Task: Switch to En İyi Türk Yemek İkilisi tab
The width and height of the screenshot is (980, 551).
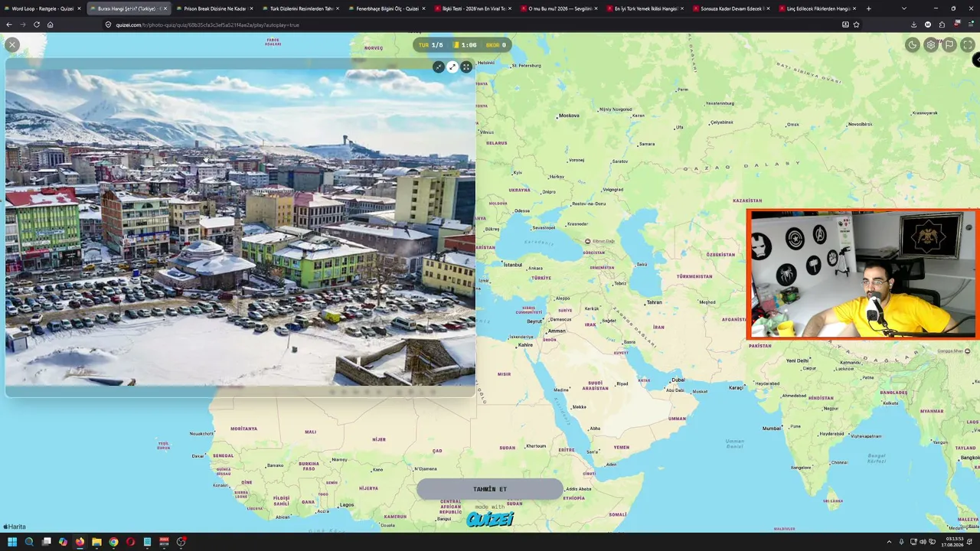Action: point(645,8)
